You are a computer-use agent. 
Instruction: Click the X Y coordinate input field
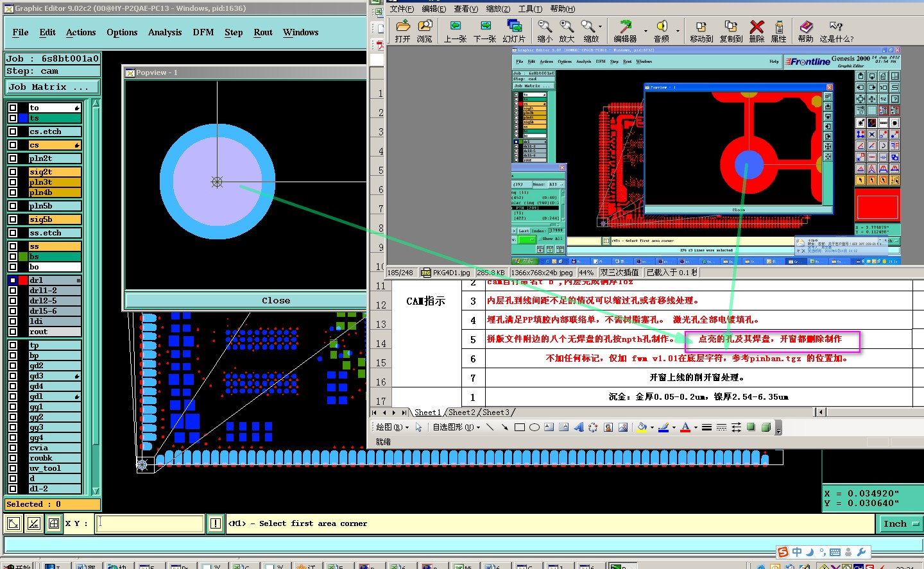tap(150, 523)
